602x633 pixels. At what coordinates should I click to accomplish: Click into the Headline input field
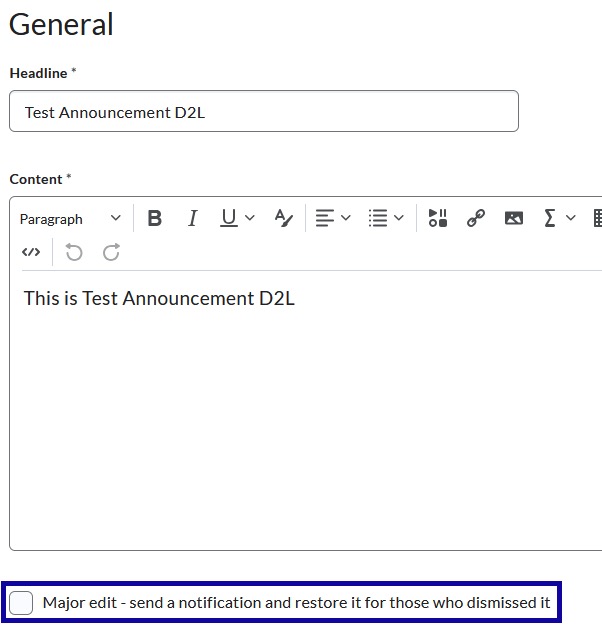[x=264, y=111]
